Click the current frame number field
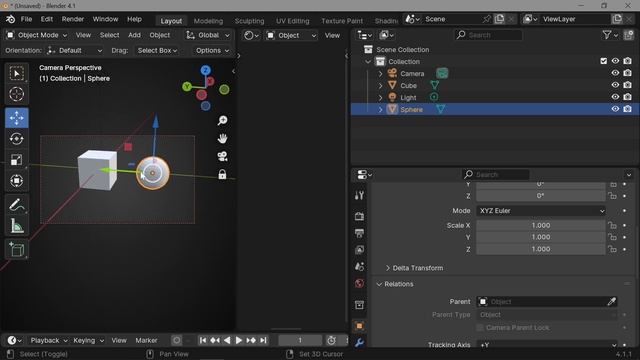The width and height of the screenshot is (640, 360). point(300,340)
